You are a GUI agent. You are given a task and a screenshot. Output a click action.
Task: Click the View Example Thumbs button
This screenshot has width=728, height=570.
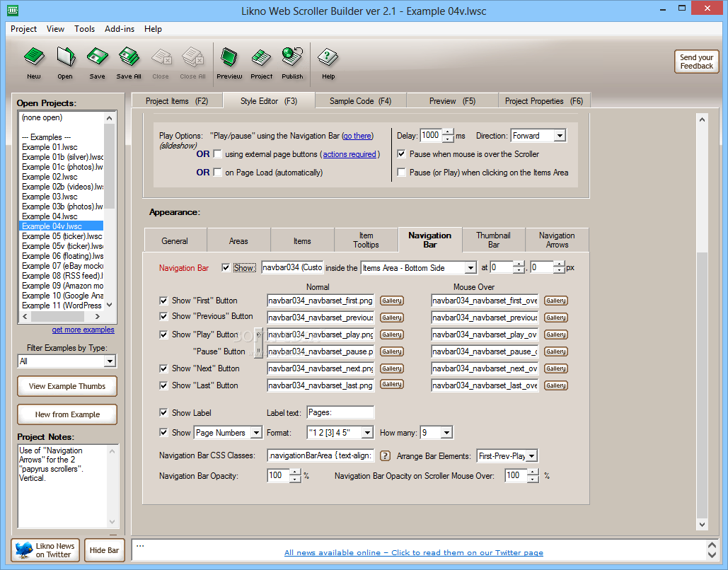[x=67, y=386]
